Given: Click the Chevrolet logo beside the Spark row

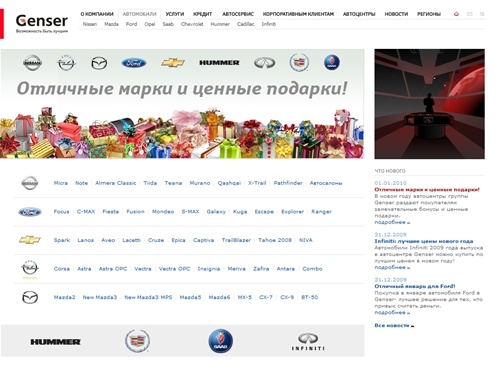Looking at the screenshot, I should coord(30,240).
